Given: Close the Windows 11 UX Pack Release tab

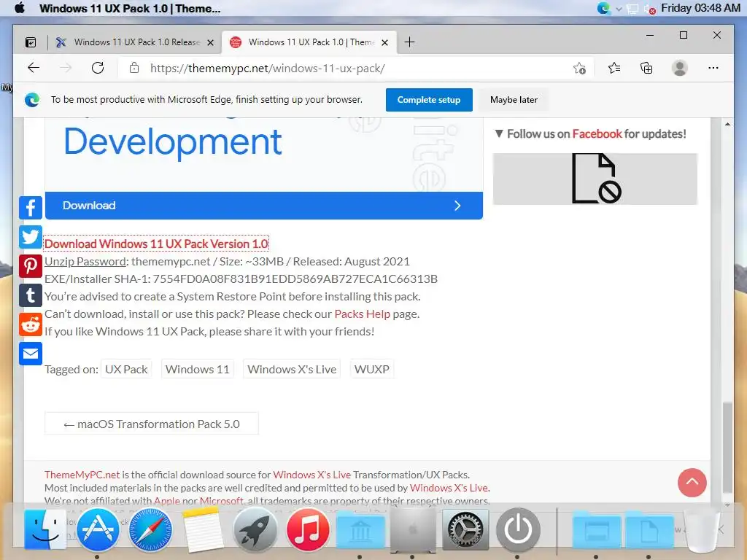Looking at the screenshot, I should point(211,42).
